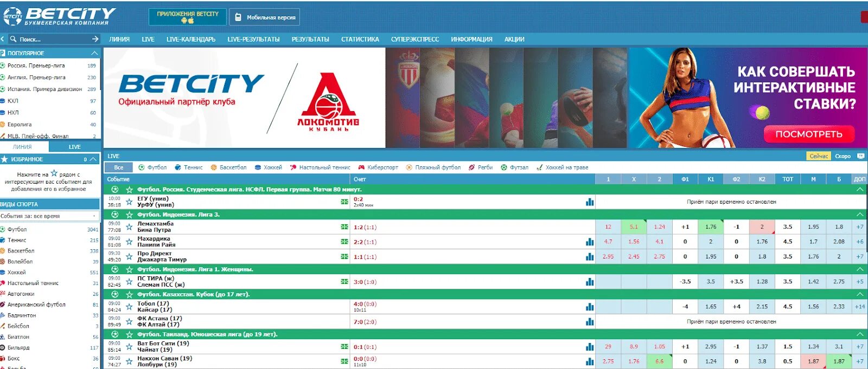Select the Теннис sport filter tab
Image resolution: width=868 pixels, height=369 pixels.
(x=189, y=167)
